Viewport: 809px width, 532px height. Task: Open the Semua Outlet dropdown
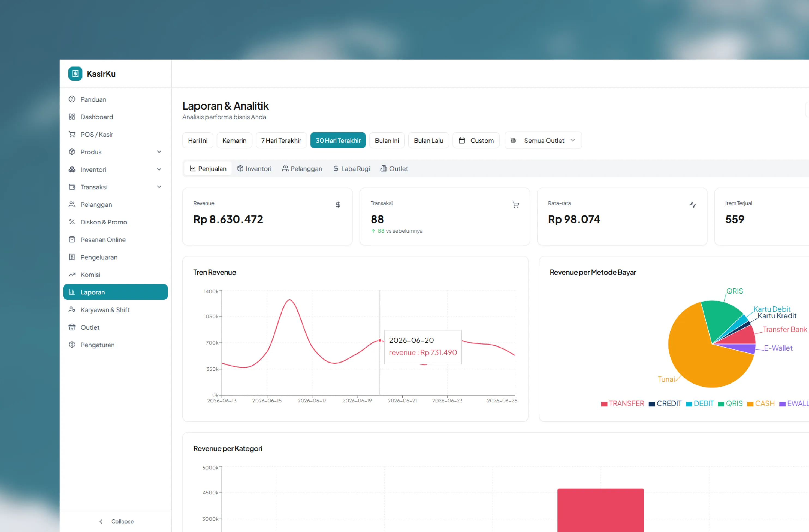click(x=543, y=140)
